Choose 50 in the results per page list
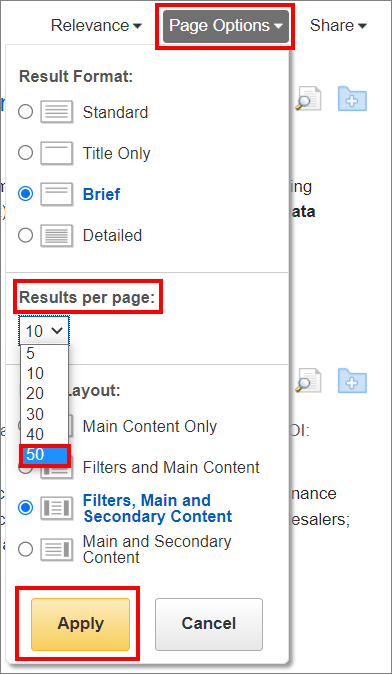This screenshot has width=392, height=674. tap(44, 455)
